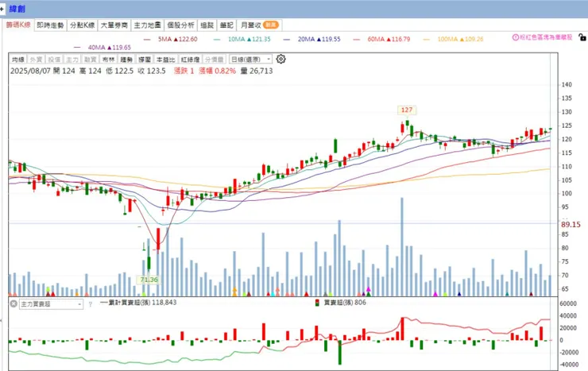The image size is (588, 371).
Task: Close the 主力買賣超 indicator panel with X icon
Action: 14,304
